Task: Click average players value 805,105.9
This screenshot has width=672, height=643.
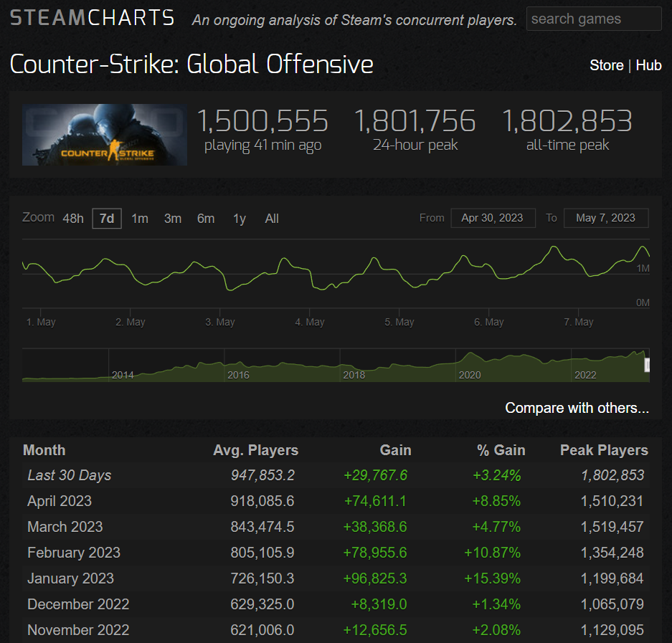Action: click(x=262, y=553)
